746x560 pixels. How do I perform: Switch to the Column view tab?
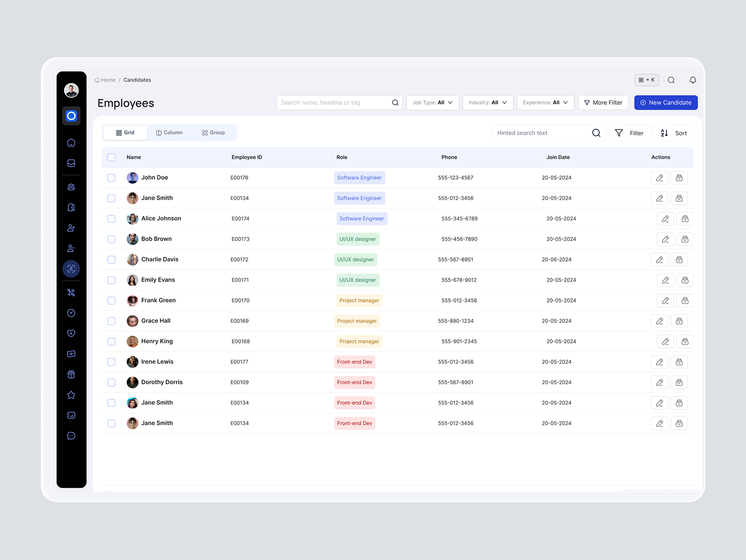(x=169, y=132)
